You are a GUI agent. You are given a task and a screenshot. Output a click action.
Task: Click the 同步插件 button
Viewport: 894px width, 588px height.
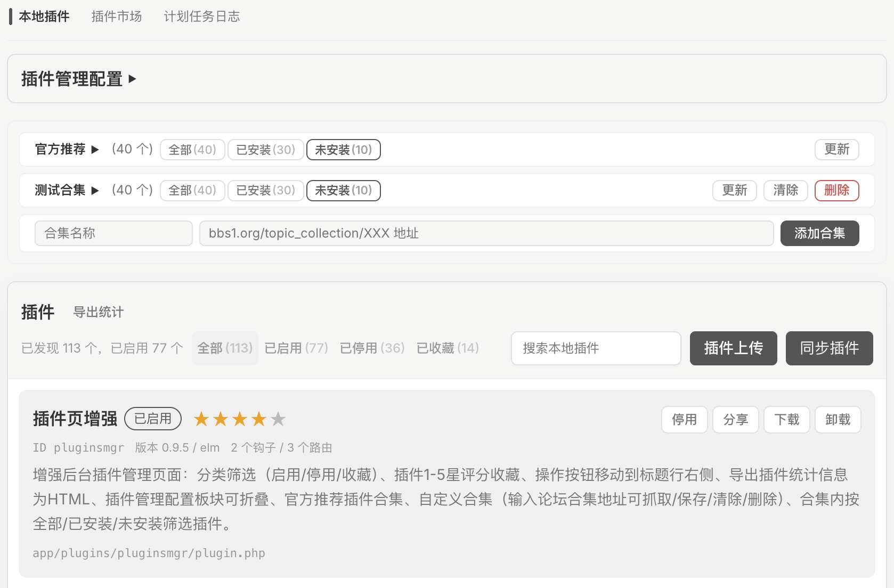point(829,348)
